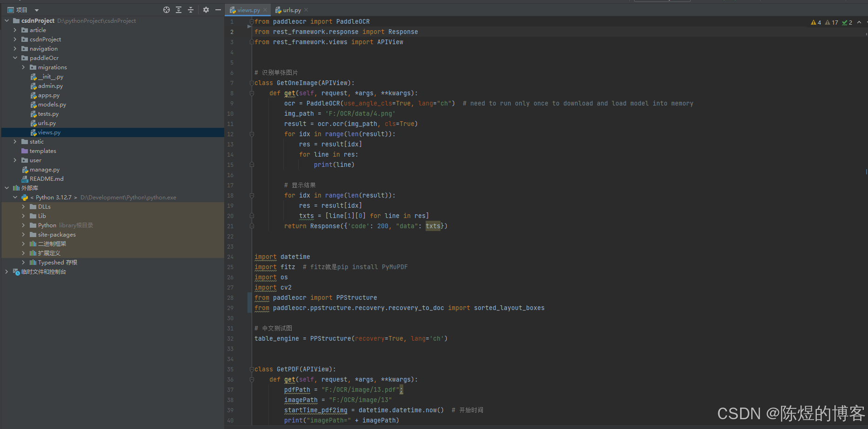Screen dimensions: 868x429
Task: Expand the site-packages folder
Action: tap(23, 235)
